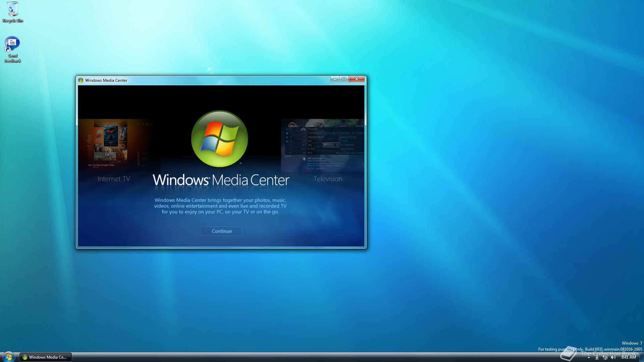The image size is (644, 362).
Task: Click the Show desktop button
Action: click(641, 357)
